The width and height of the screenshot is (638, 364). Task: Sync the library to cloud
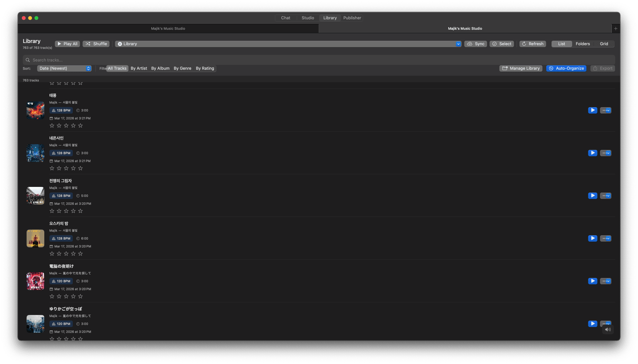click(x=476, y=44)
